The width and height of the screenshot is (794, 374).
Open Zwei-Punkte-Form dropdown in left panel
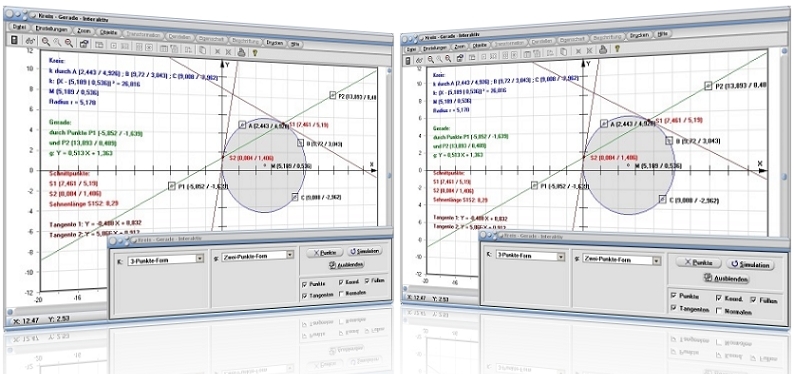pos(259,255)
